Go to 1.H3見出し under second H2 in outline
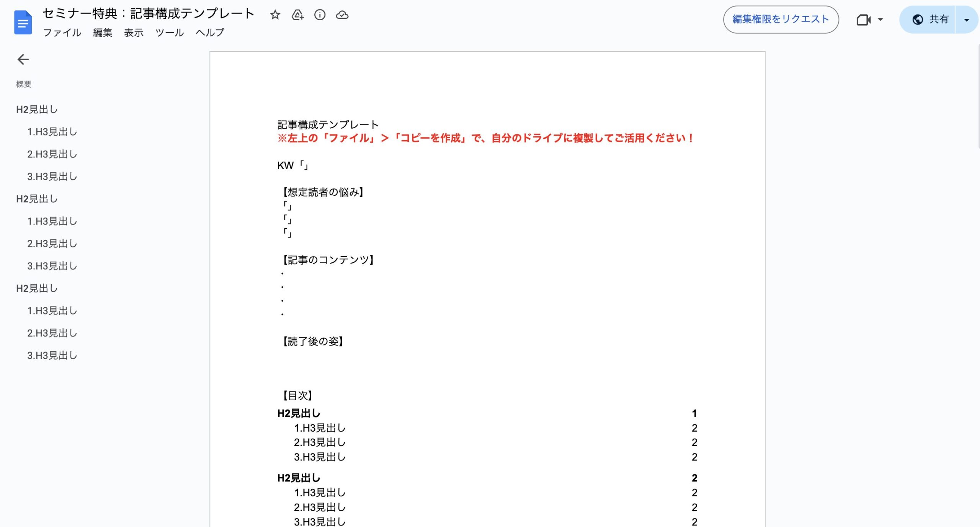This screenshot has height=527, width=980. (x=52, y=221)
